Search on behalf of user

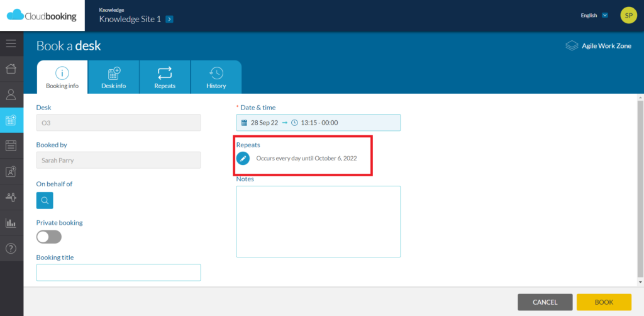(x=45, y=201)
